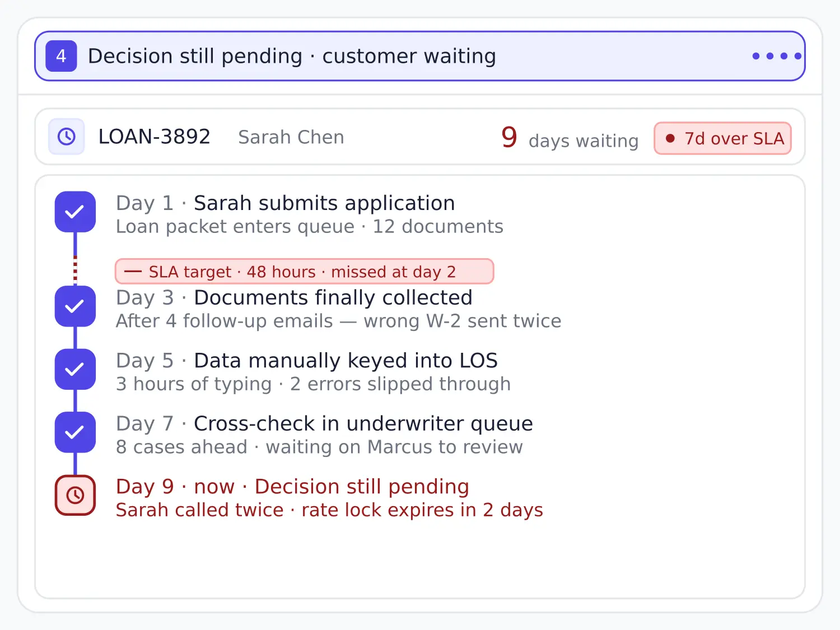Viewport: 840px width, 630px height.
Task: Open the 'Data manually keyed into LOS' entry
Action: 314,372
